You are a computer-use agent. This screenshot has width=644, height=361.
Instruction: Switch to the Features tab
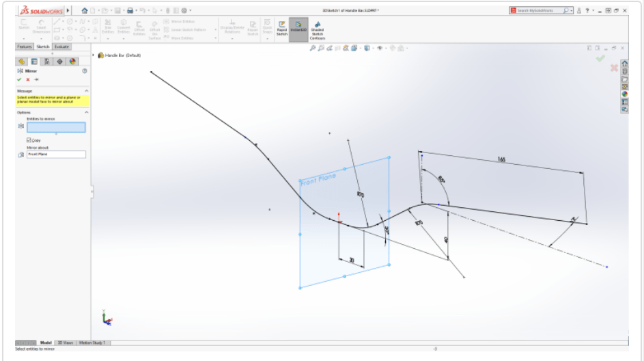pyautogui.click(x=24, y=46)
